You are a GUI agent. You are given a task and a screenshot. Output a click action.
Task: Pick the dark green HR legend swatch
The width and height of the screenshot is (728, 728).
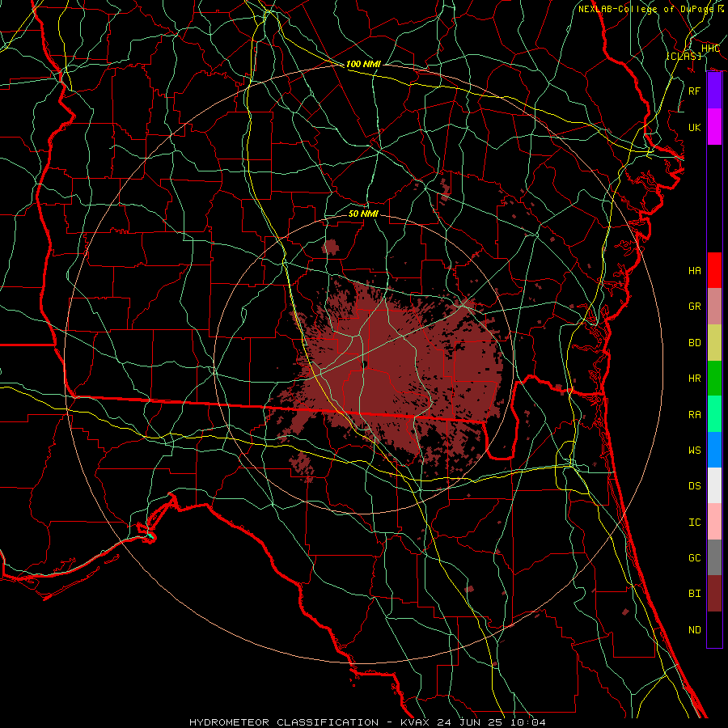click(714, 378)
